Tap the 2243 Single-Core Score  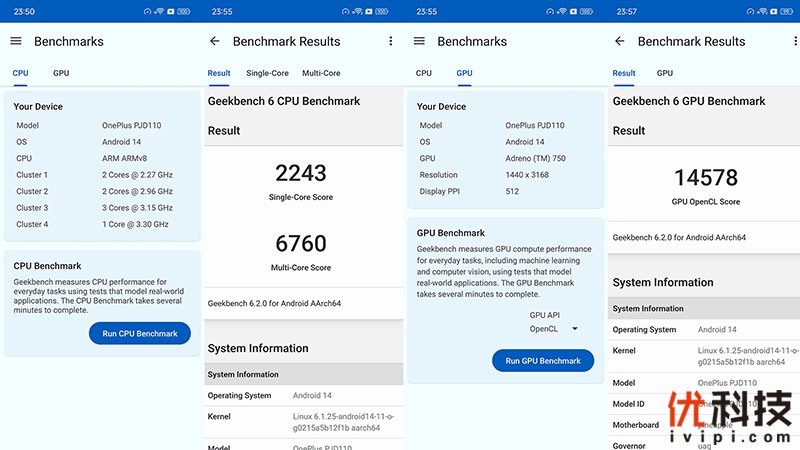tap(301, 173)
